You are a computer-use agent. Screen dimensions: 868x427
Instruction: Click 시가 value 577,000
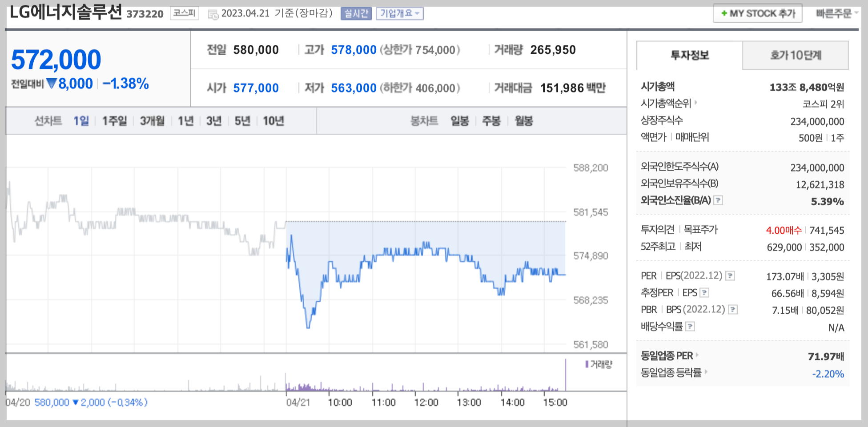(x=256, y=88)
